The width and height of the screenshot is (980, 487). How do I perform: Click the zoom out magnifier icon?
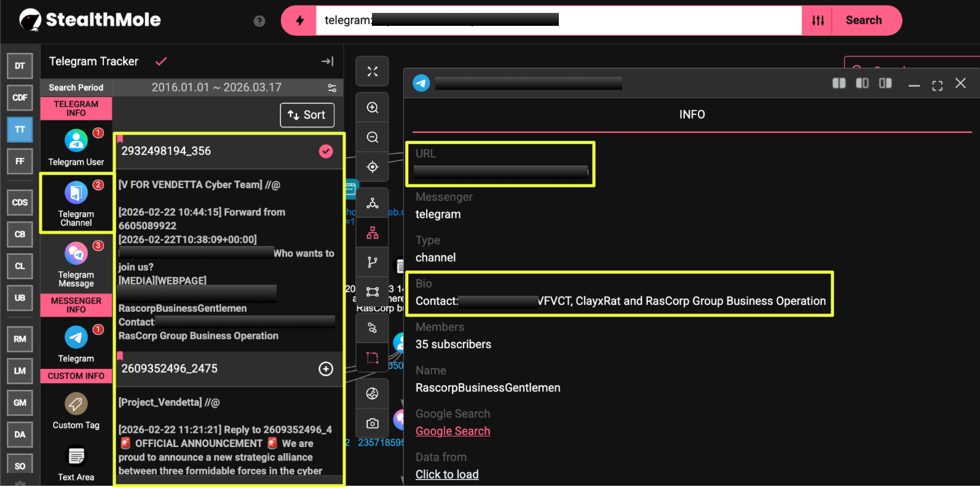tap(372, 137)
